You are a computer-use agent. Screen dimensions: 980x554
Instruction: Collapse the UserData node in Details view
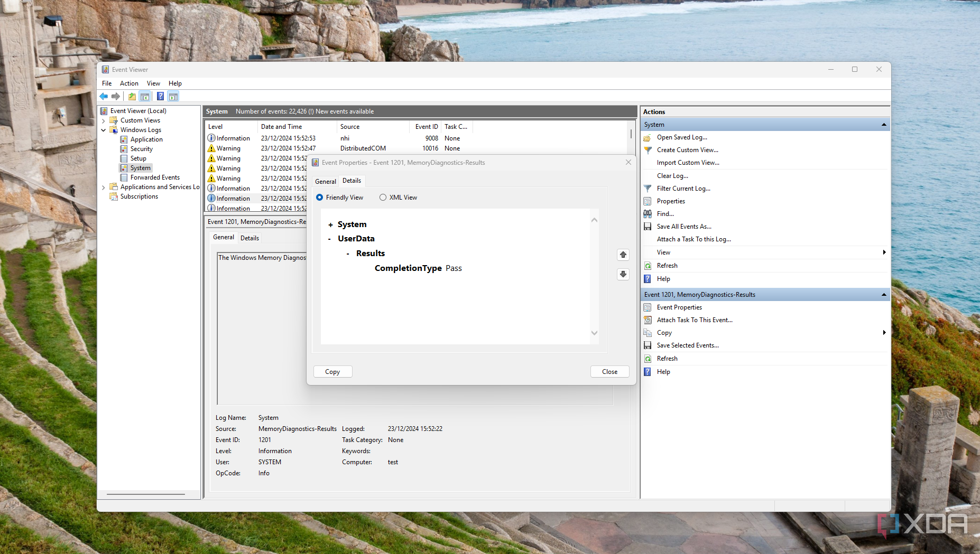tap(330, 239)
